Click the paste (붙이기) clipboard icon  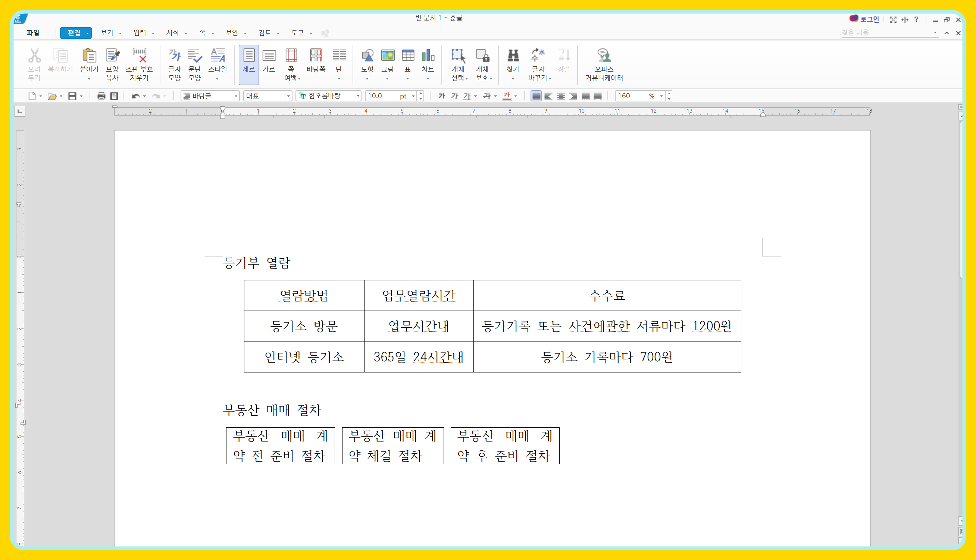(89, 56)
